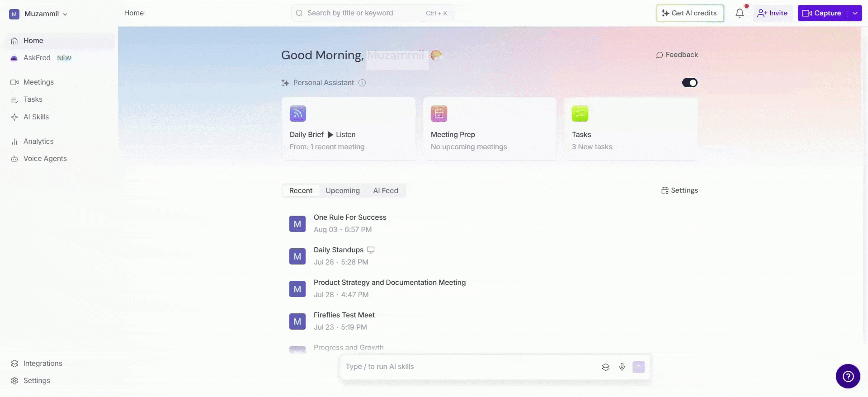Switch to the Recent tab
Screen dimensions: 868x397
(301, 191)
